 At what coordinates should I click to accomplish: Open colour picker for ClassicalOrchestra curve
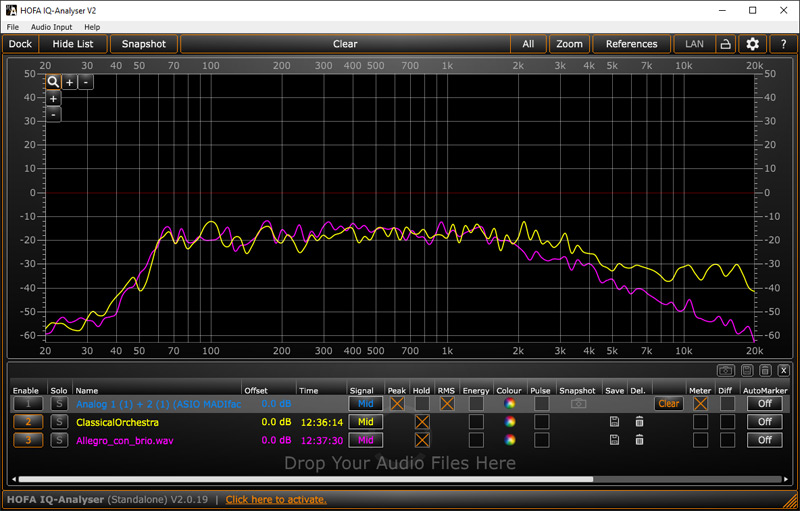click(511, 422)
